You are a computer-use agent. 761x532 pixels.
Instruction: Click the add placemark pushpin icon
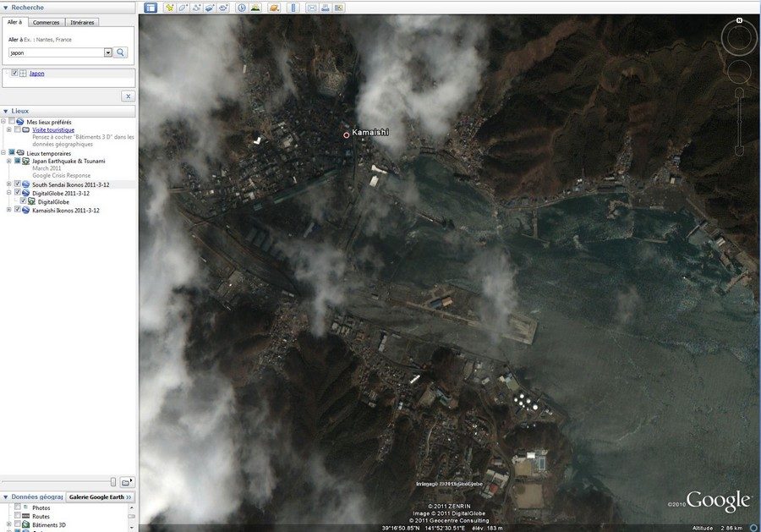[169, 8]
